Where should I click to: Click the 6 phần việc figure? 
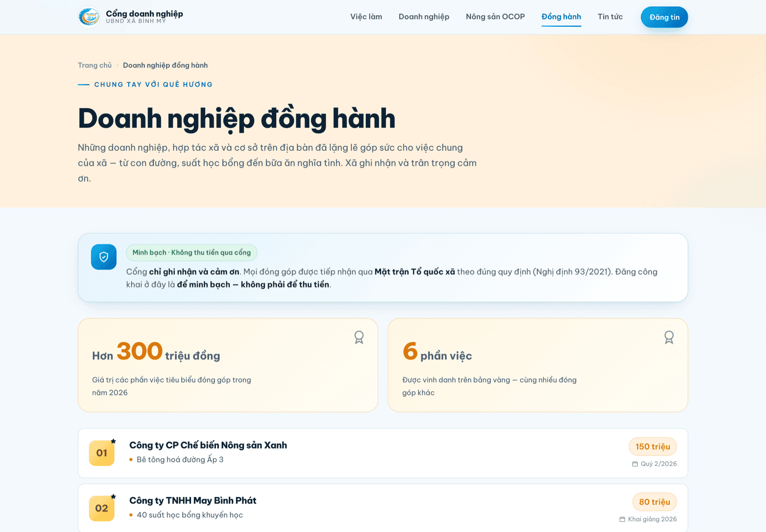[x=437, y=351]
